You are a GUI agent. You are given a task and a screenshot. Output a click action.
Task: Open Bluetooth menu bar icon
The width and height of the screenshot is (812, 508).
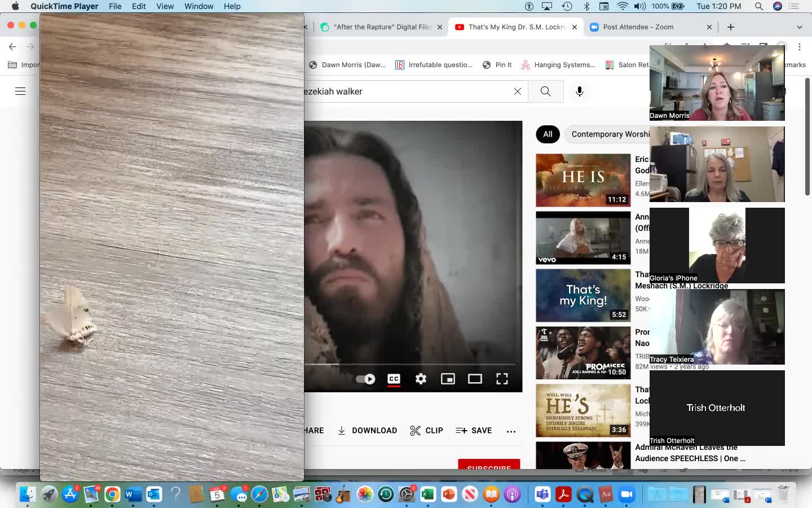click(x=586, y=6)
